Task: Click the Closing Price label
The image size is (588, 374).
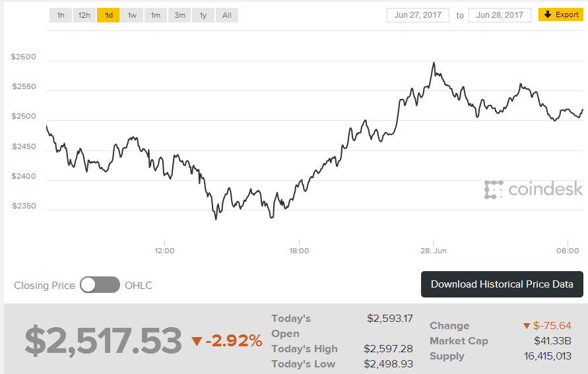Action: (x=44, y=286)
